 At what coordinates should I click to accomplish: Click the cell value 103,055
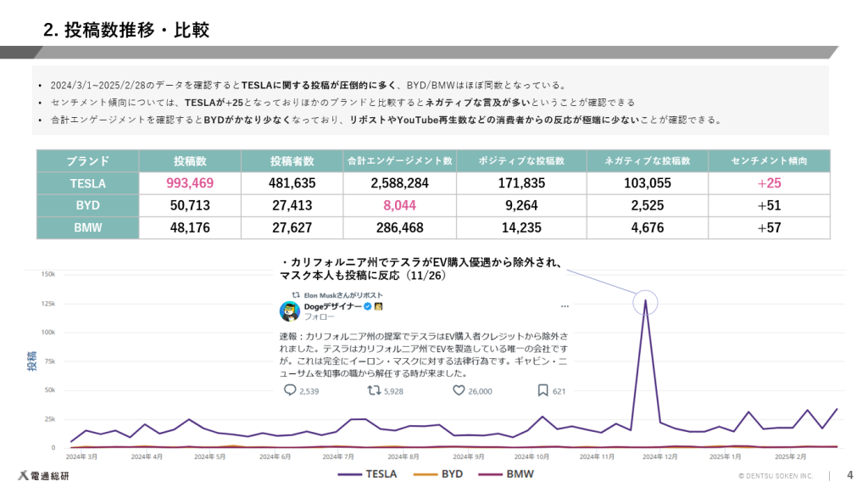coord(647,183)
